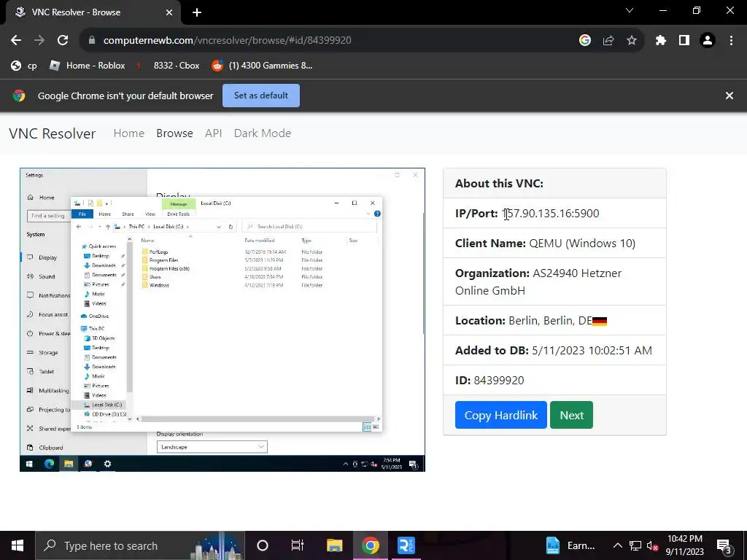This screenshot has height=560, width=747.
Task: Click the IP/Port value 157.90.135.16:5900
Action: point(551,214)
